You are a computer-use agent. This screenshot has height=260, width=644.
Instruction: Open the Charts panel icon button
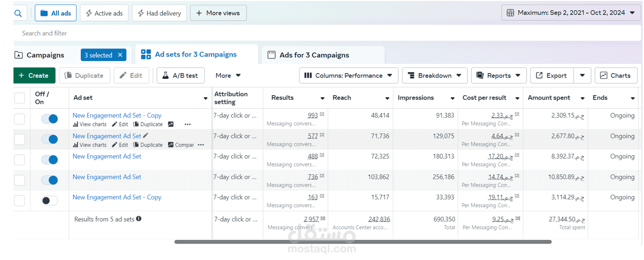pos(616,75)
